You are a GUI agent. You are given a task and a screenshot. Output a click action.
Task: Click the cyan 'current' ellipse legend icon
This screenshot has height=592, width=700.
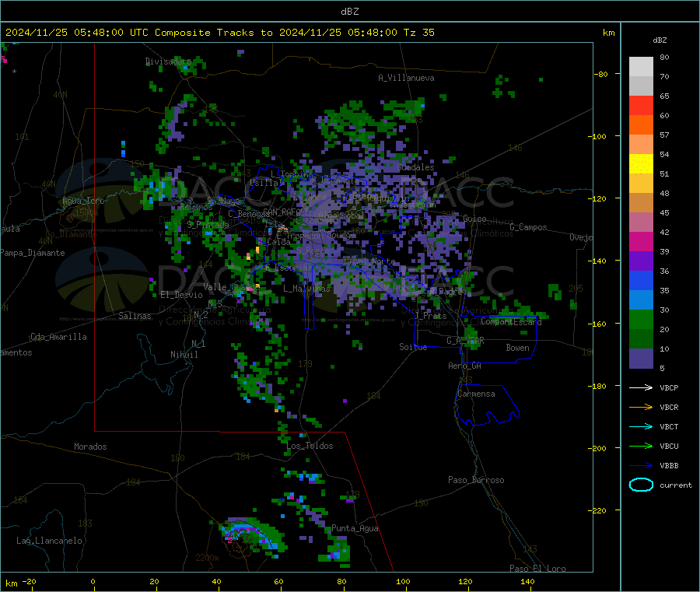pos(641,485)
